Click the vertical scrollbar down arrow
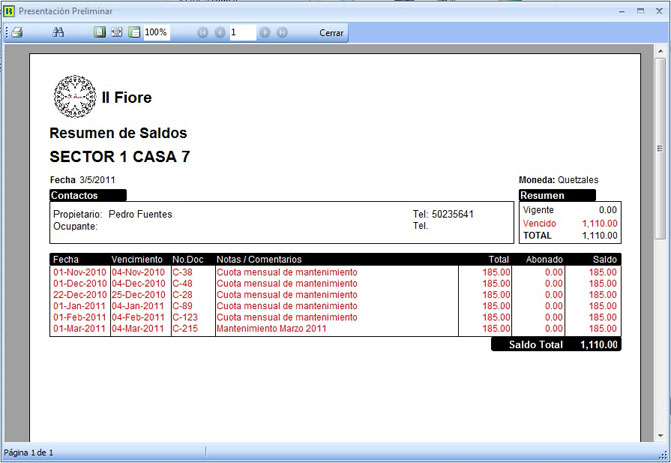Image resolution: width=671 pixels, height=463 pixels. (660, 434)
